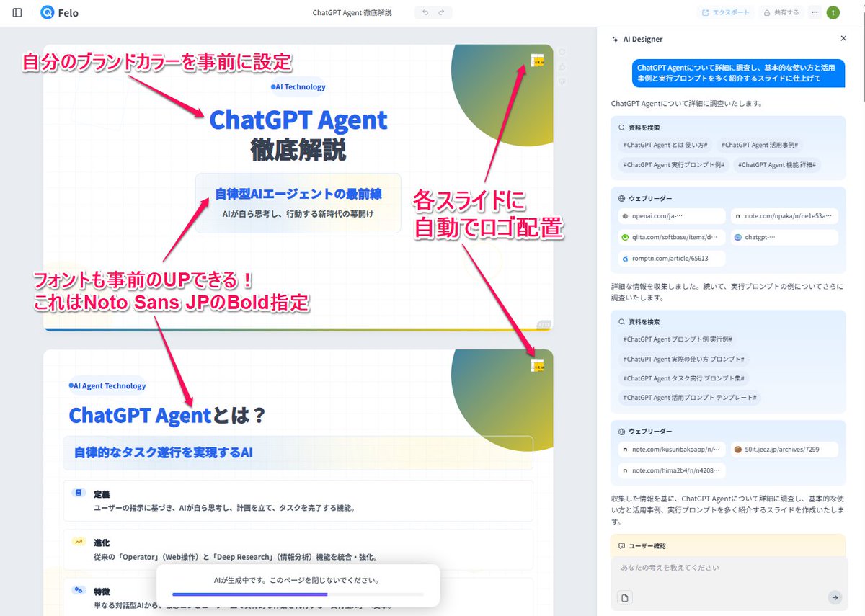This screenshot has height=616, width=865.
Task: Click the logo thumbnail on the title slide
Action: 537,61
